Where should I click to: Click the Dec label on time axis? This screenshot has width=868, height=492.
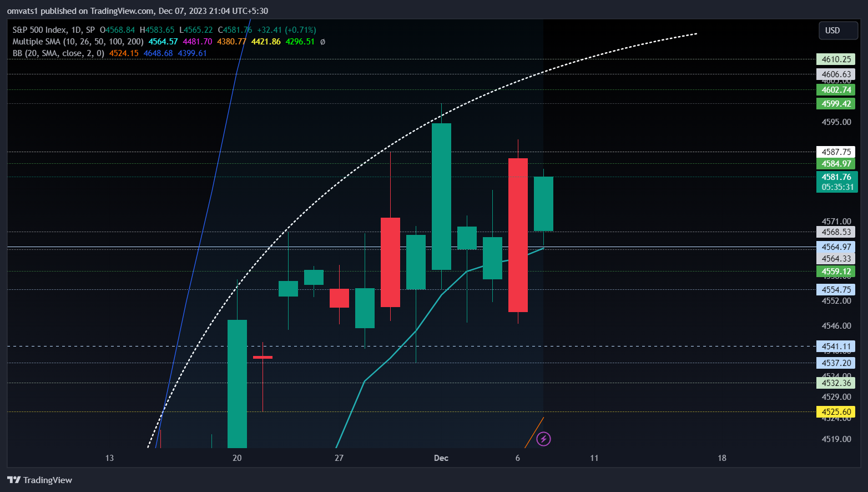(441, 458)
